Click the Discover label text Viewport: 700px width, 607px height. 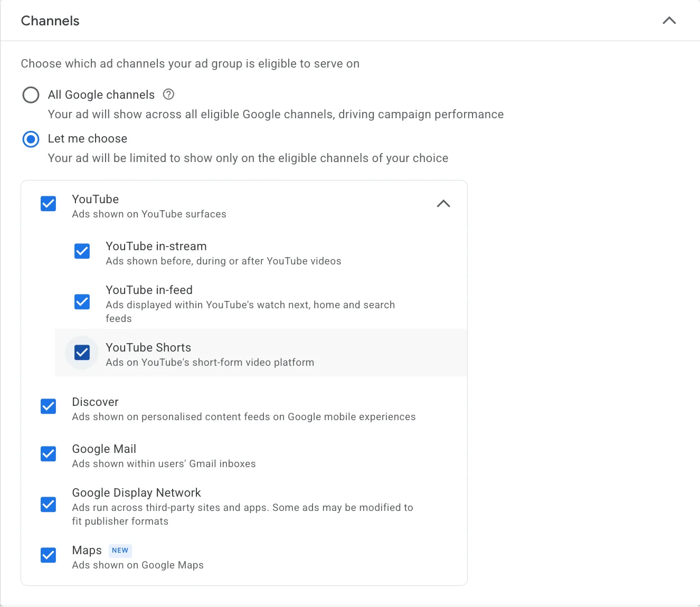[x=96, y=402]
